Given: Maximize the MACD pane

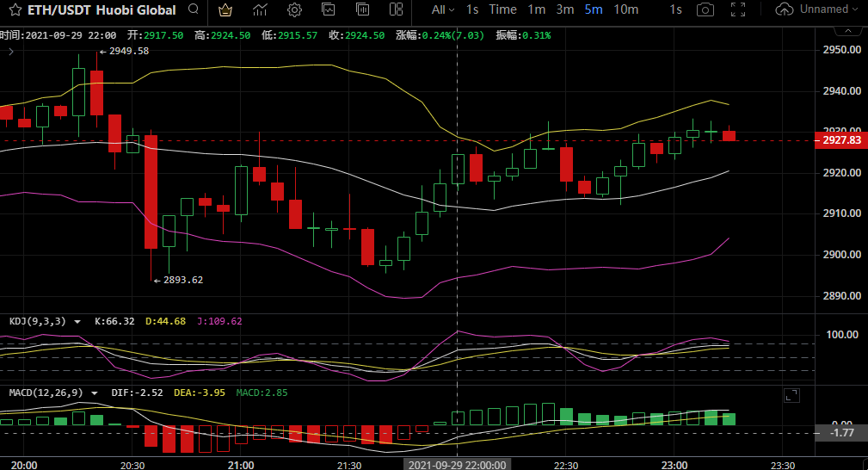Looking at the screenshot, I should tap(791, 396).
